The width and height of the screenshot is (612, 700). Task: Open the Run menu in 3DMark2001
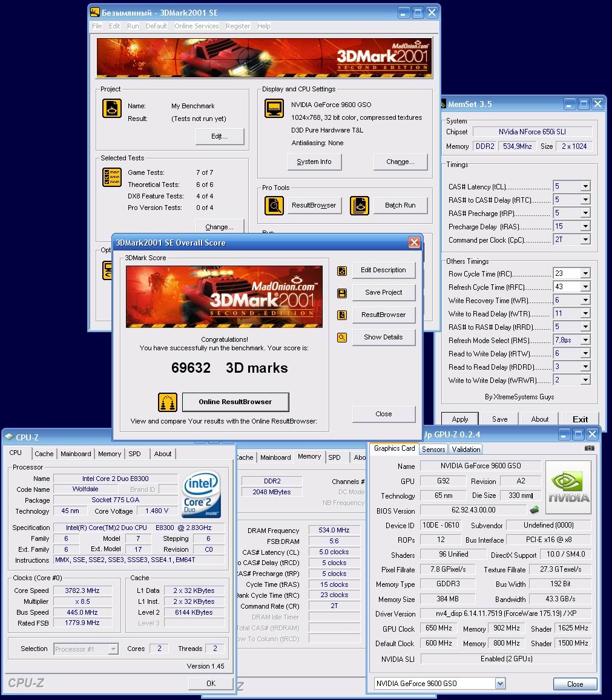(133, 26)
